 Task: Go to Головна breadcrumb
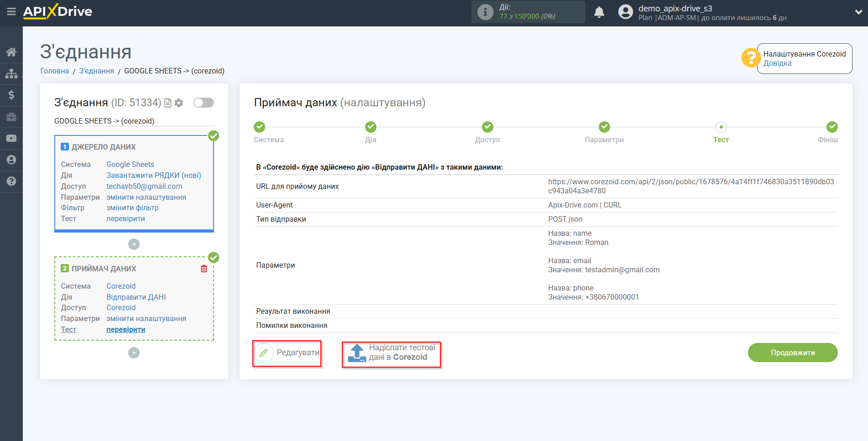click(x=55, y=71)
